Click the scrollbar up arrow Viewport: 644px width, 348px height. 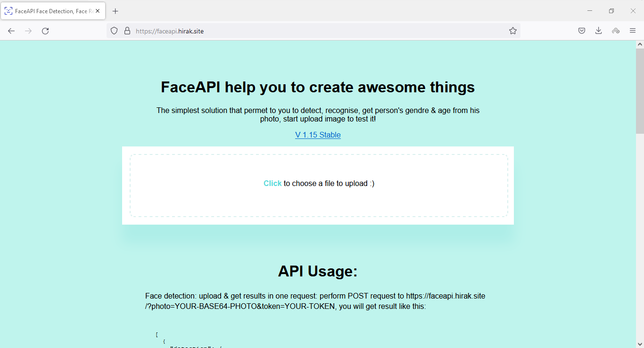click(640, 44)
